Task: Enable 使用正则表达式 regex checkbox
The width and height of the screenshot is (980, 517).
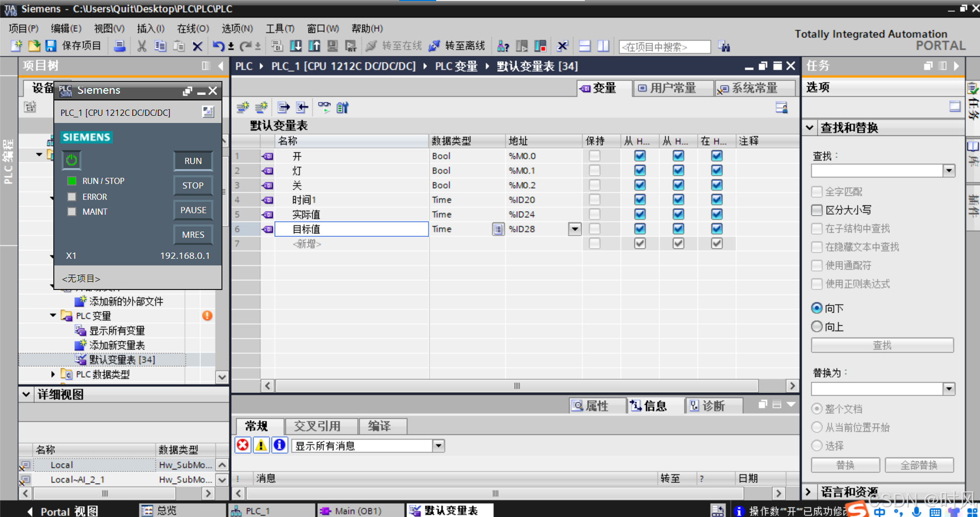Action: [x=817, y=284]
